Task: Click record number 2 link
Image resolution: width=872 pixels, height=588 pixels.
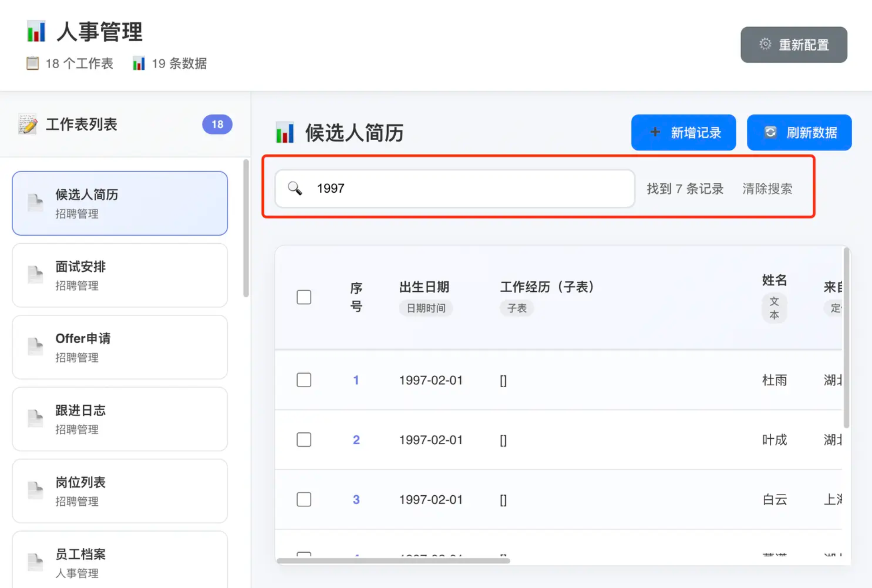Action: tap(356, 440)
